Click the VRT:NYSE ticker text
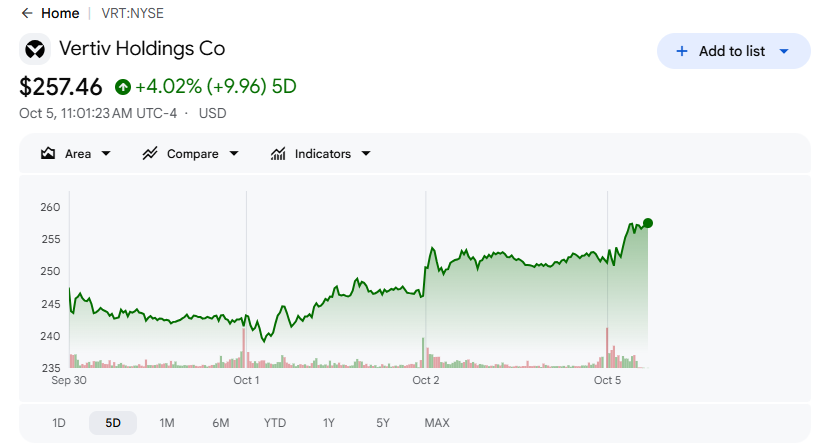This screenshot has height=447, width=818. 133,13
